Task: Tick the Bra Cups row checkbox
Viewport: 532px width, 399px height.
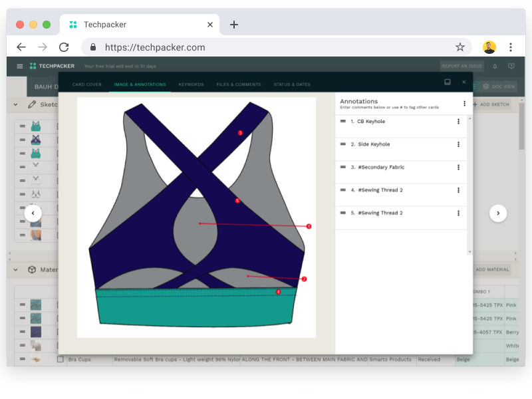Action: click(x=61, y=359)
